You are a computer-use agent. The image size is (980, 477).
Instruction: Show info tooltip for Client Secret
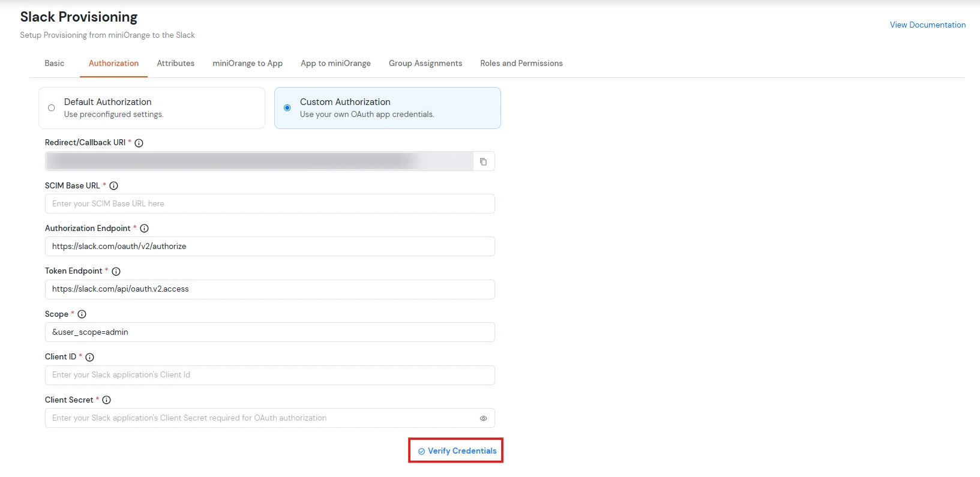[x=107, y=400]
